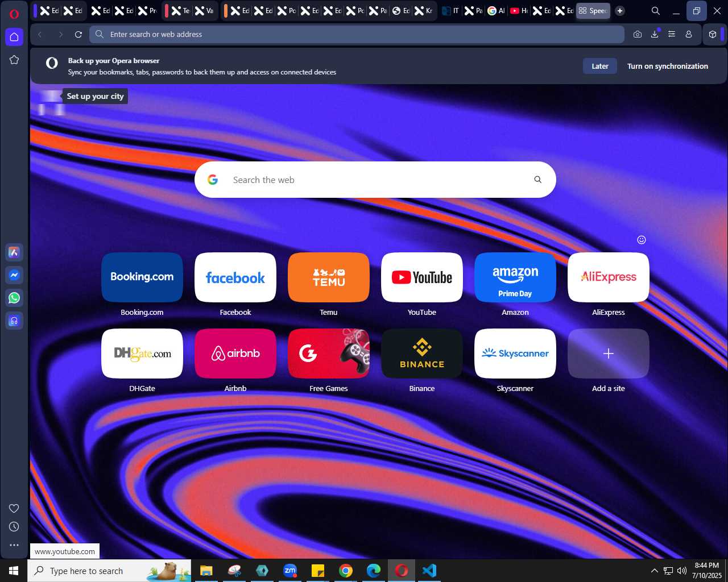This screenshot has width=728, height=582.
Task: Take a snapshot with the camera icon
Action: tap(638, 34)
